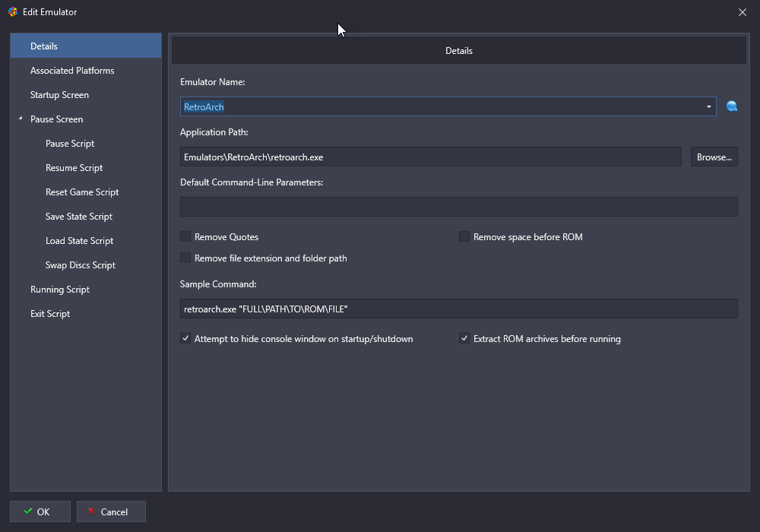Uncheck Extract ROM archives before running
Viewport: 760px width, 532px height.
point(464,338)
